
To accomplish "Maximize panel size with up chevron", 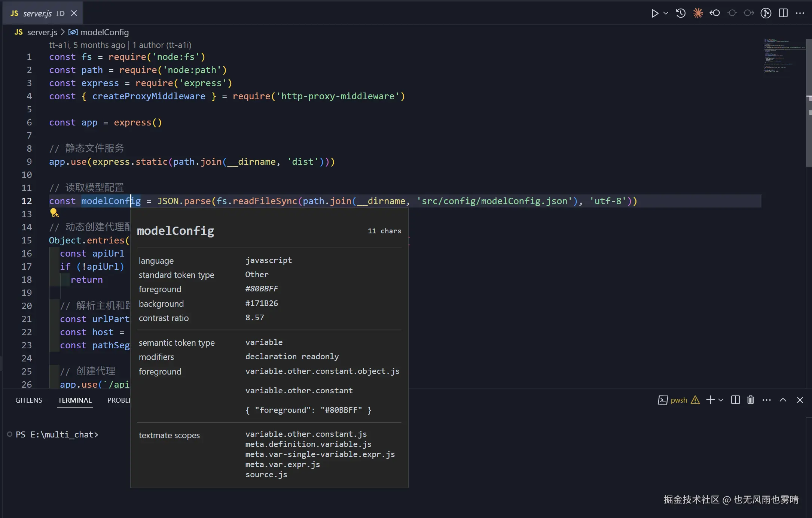I will pos(783,400).
